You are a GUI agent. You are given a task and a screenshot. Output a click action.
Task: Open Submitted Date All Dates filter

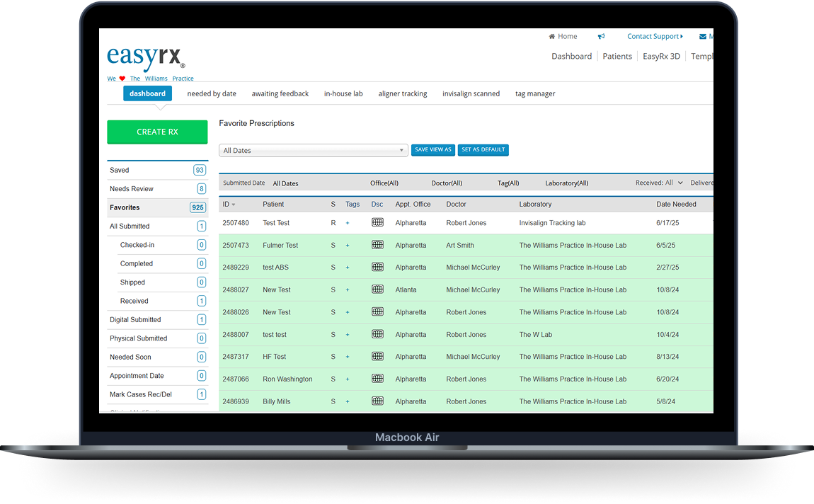click(x=285, y=184)
